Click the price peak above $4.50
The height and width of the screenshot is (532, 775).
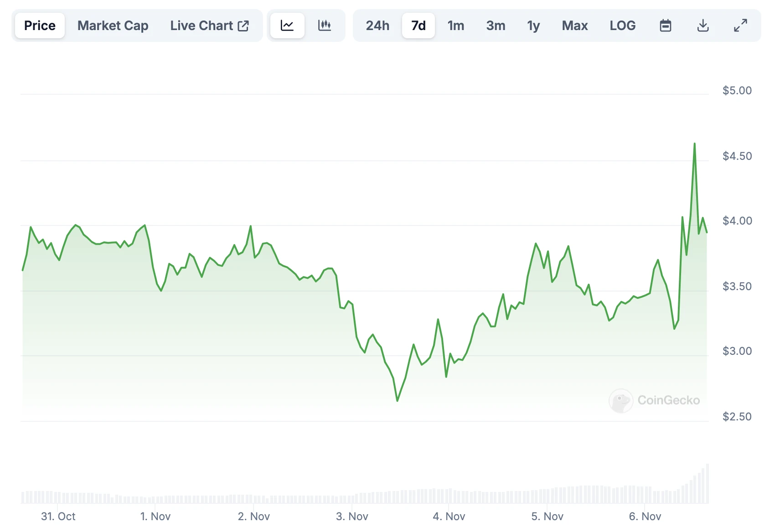pos(694,144)
